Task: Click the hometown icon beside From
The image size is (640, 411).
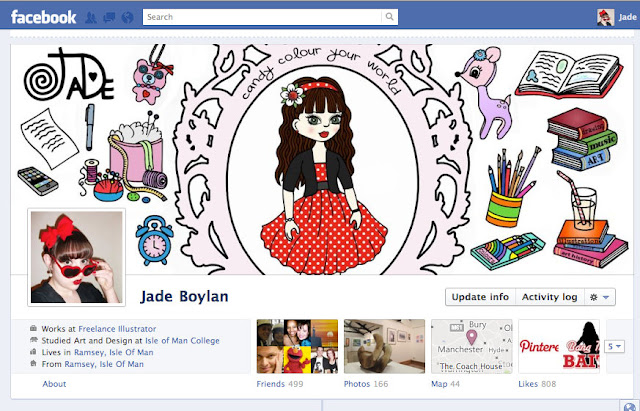Action: [33, 363]
